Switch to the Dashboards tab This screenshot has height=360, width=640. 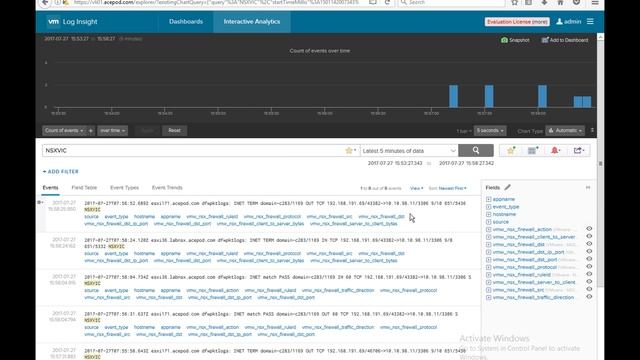point(186,22)
